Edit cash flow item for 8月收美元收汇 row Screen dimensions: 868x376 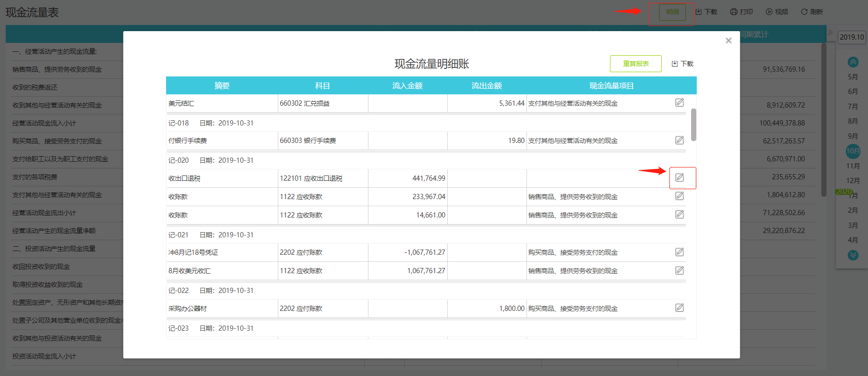coord(679,270)
